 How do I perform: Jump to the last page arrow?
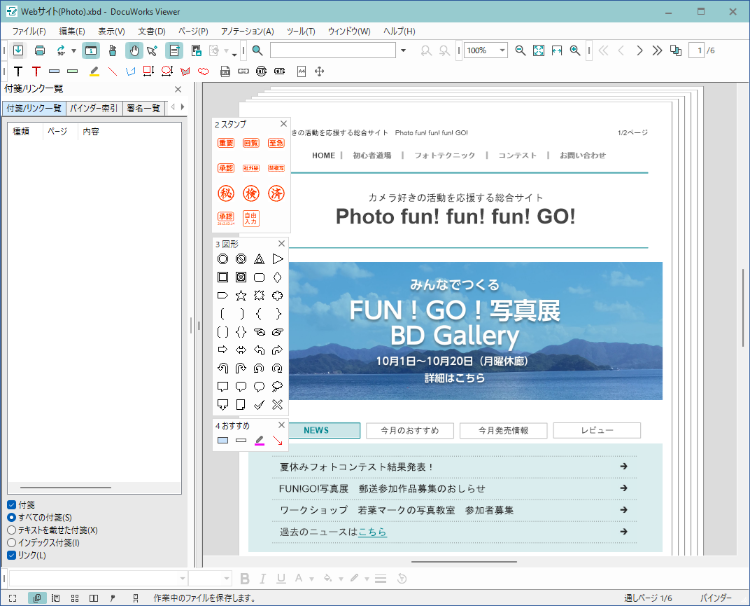[x=657, y=50]
